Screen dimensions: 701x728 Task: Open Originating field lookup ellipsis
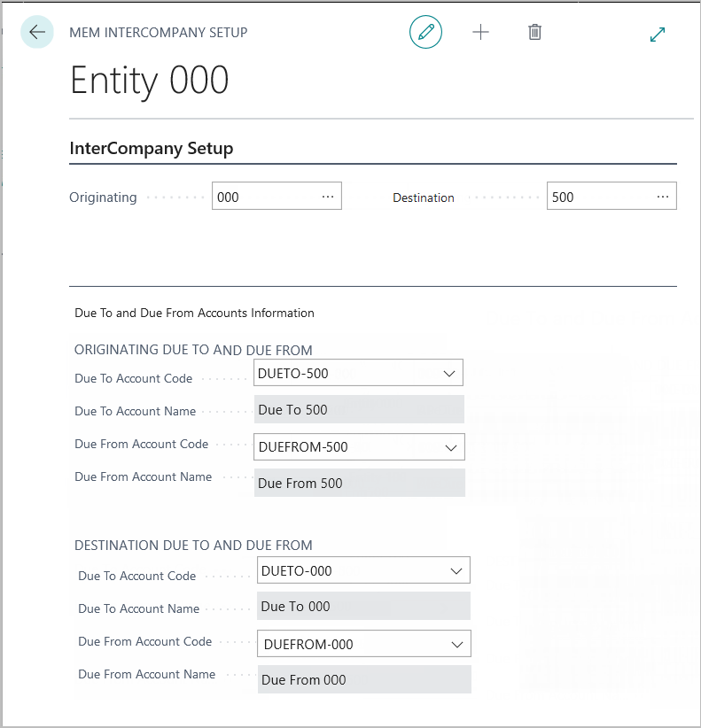(x=328, y=197)
